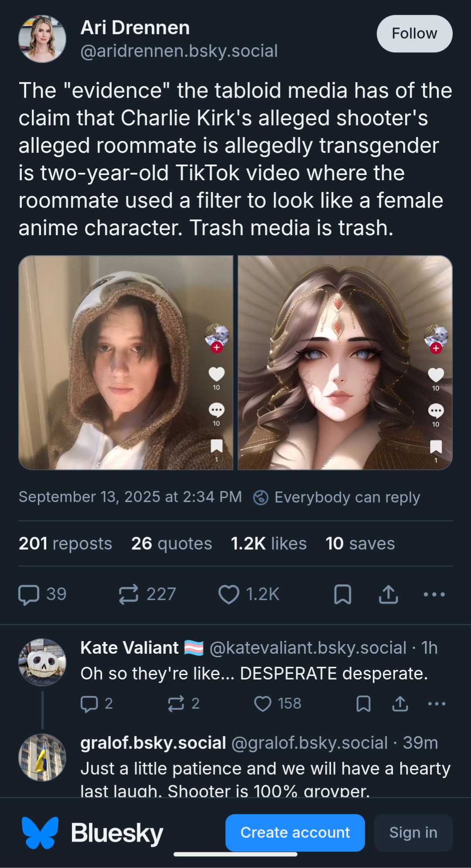Image resolution: width=471 pixels, height=868 pixels.
Task: Tap the Sign in button
Action: pyautogui.click(x=413, y=833)
